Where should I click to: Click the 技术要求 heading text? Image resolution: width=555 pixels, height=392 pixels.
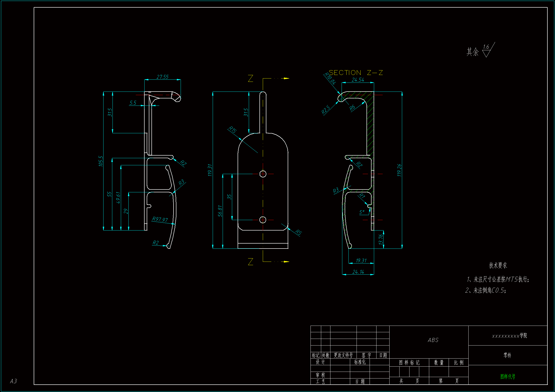498,265
